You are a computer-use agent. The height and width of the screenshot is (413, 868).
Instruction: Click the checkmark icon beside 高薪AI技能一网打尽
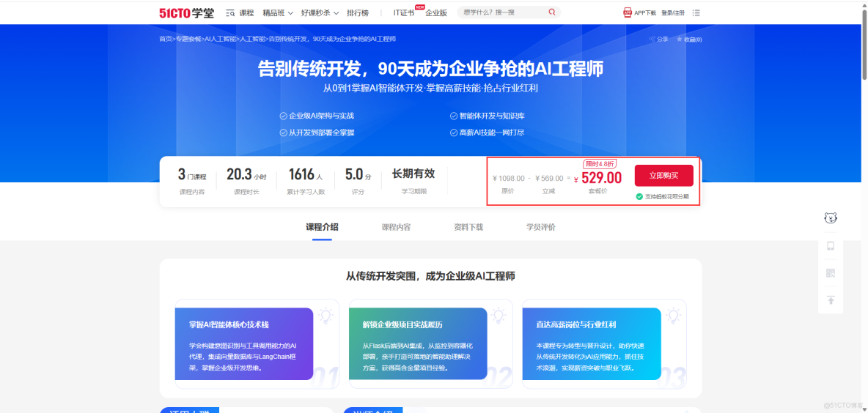pos(454,133)
